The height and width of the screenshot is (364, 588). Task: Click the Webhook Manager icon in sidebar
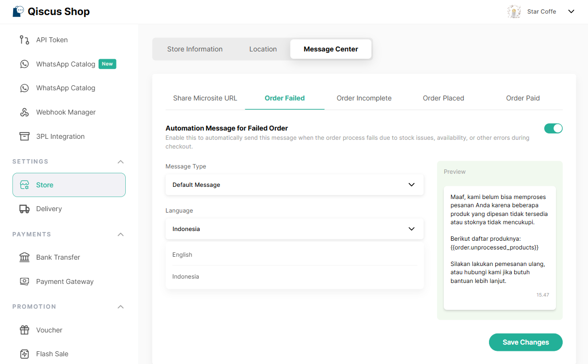point(24,112)
